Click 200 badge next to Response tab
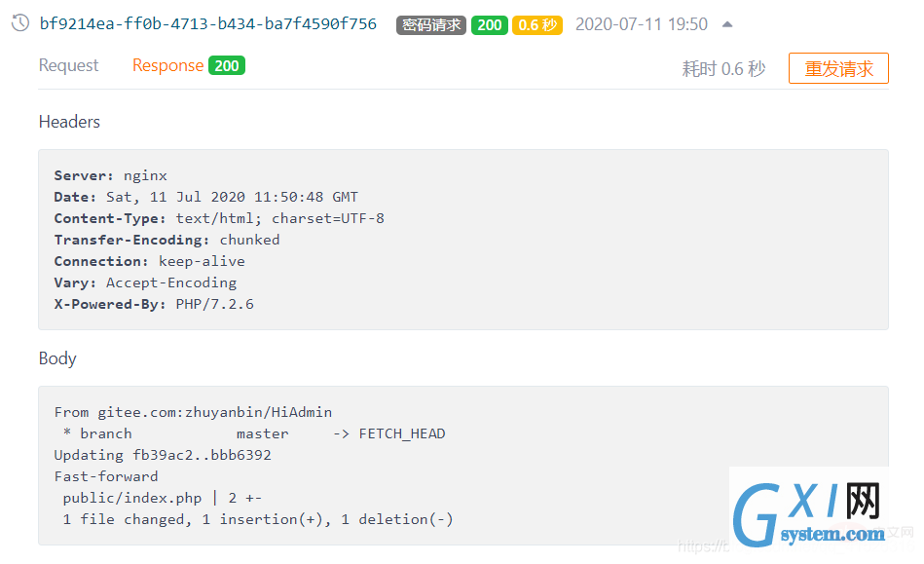 tap(227, 65)
